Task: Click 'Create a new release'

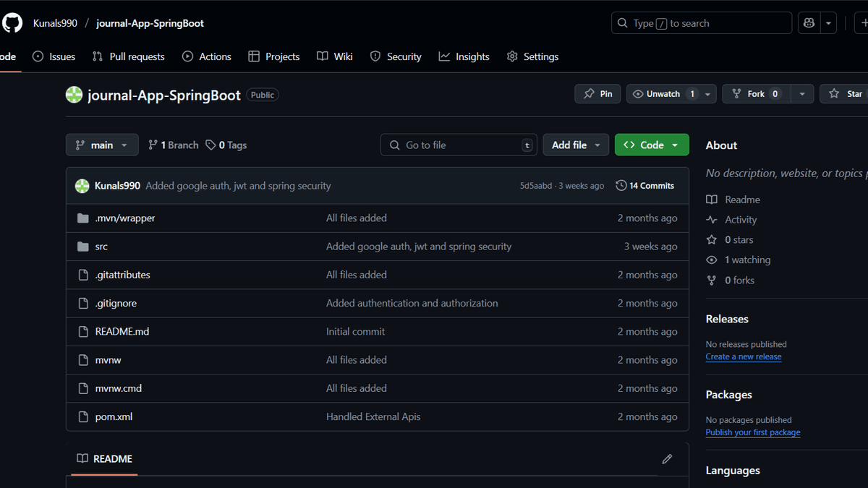Action: 744,356
